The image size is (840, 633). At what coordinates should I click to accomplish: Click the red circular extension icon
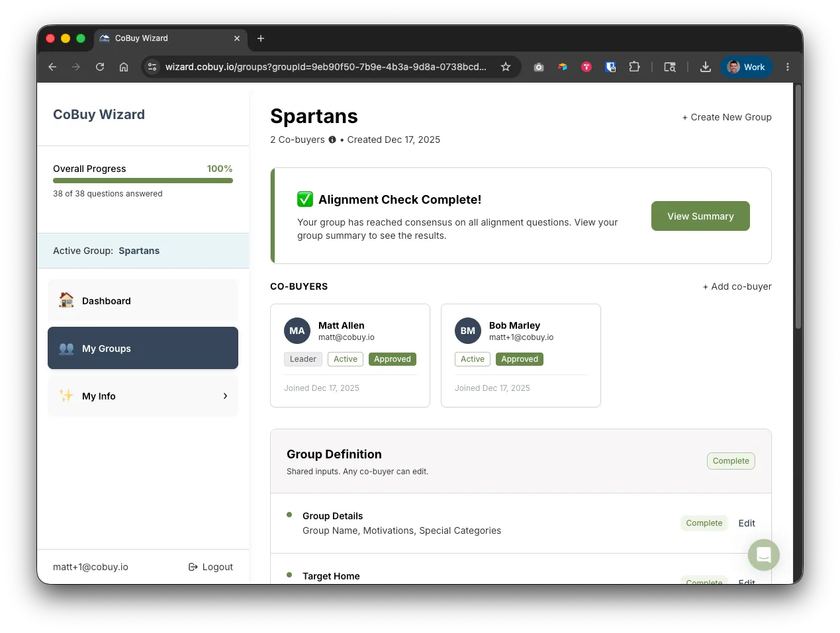[x=586, y=67]
